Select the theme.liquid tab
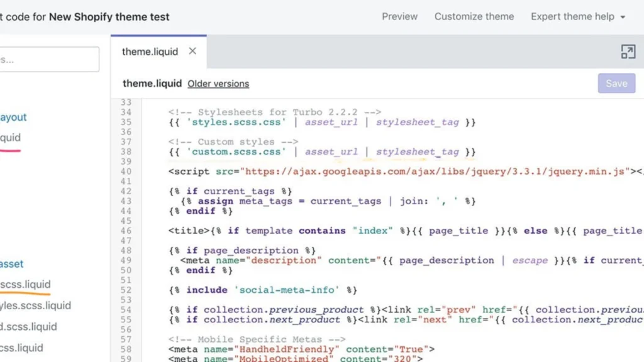644x362 pixels. 150,52
